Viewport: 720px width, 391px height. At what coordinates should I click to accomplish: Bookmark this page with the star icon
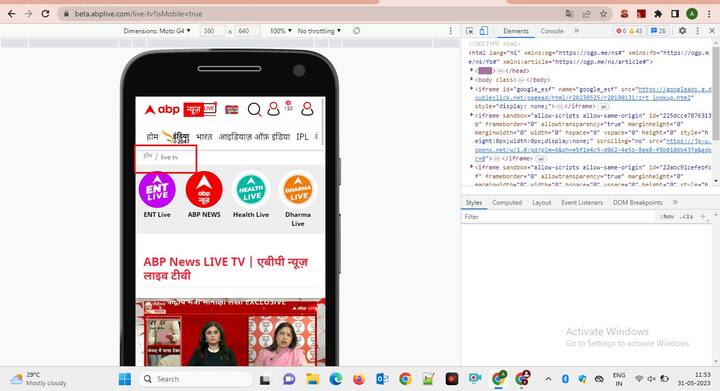(x=603, y=14)
